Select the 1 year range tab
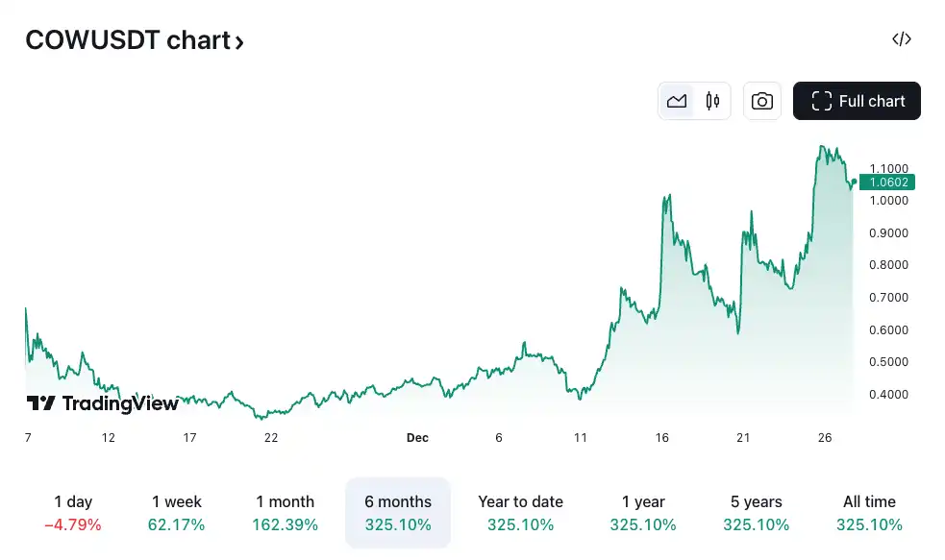The image size is (945, 560). coord(643,513)
